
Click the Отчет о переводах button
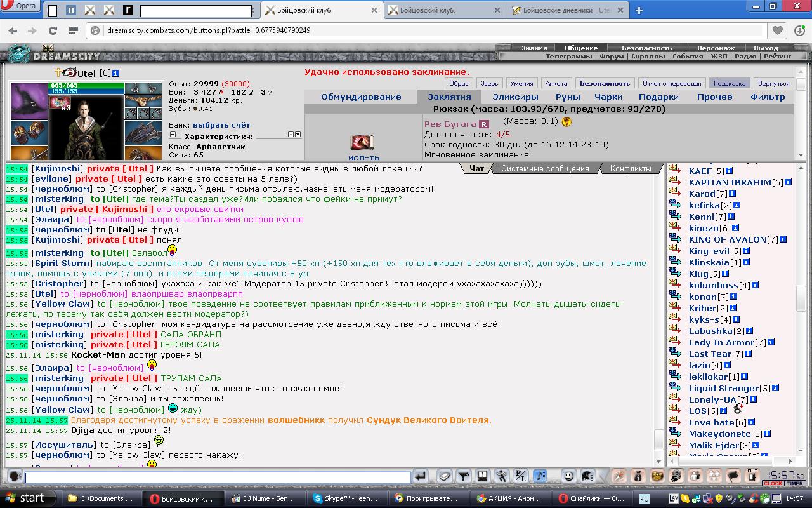[x=672, y=83]
